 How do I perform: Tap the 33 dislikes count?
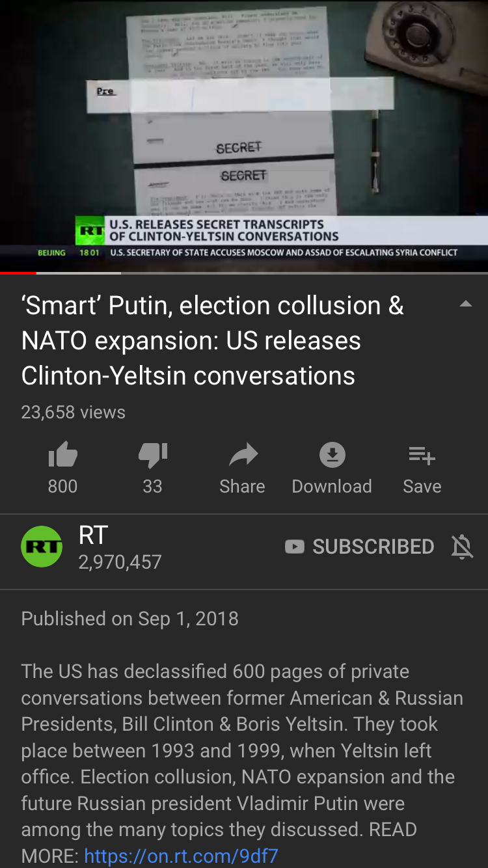pos(152,486)
